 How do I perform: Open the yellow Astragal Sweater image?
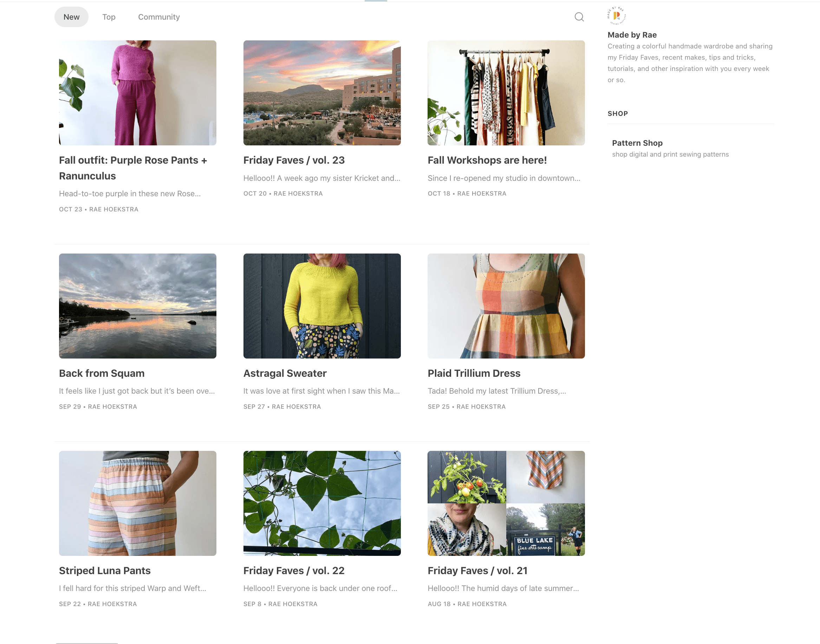322,306
